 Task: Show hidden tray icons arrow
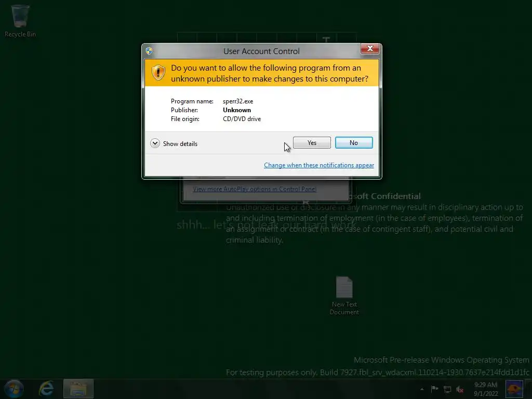(x=422, y=389)
